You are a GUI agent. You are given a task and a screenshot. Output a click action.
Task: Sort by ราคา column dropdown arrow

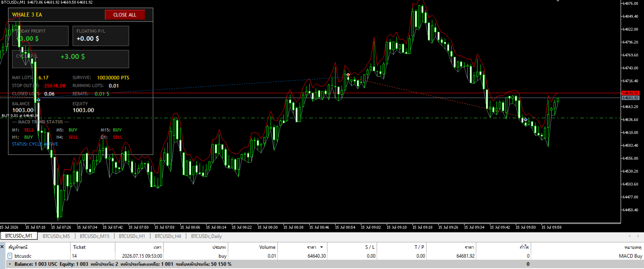pos(321,247)
